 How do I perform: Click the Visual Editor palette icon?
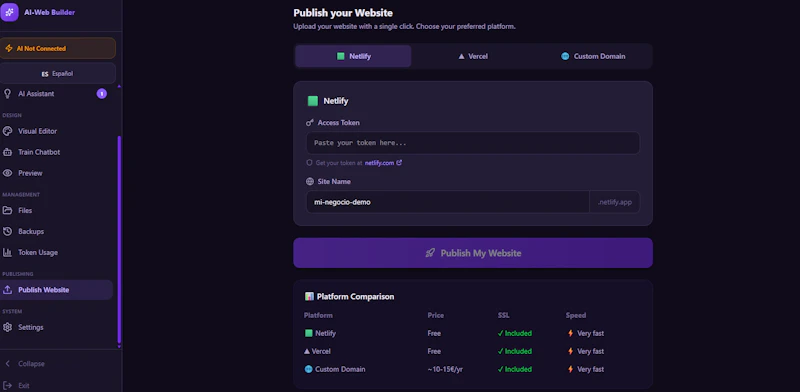point(7,131)
